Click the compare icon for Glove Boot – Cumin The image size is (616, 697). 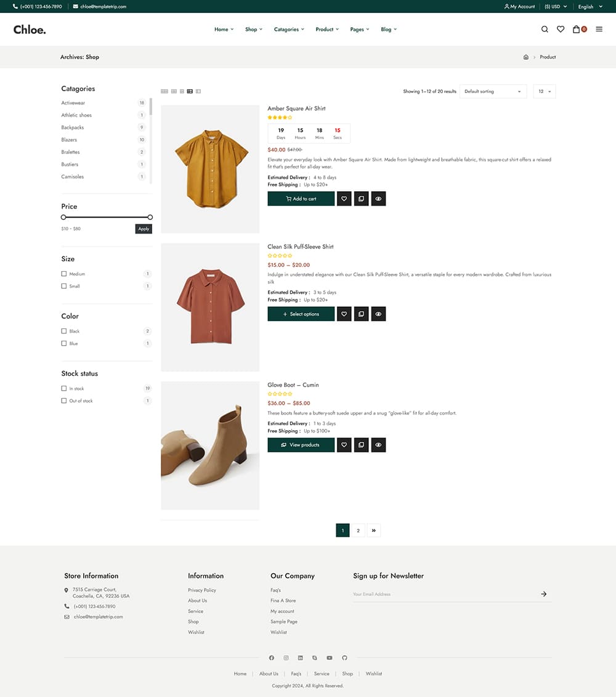tap(361, 444)
